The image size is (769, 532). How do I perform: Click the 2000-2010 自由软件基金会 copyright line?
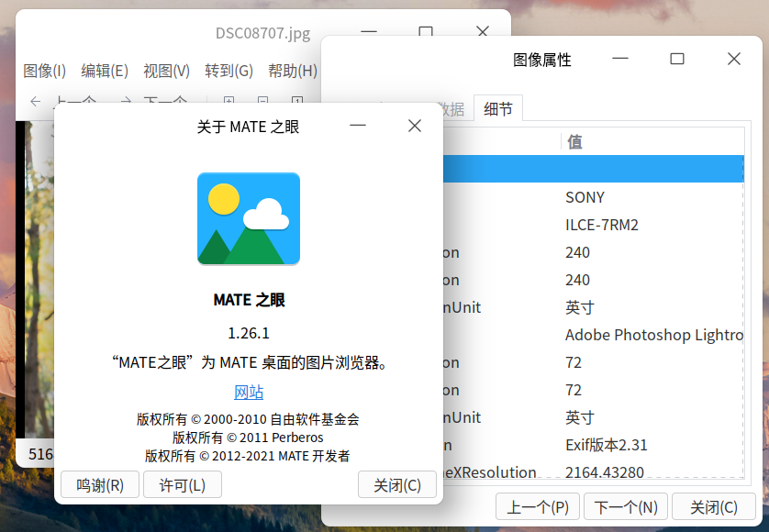pos(248,419)
